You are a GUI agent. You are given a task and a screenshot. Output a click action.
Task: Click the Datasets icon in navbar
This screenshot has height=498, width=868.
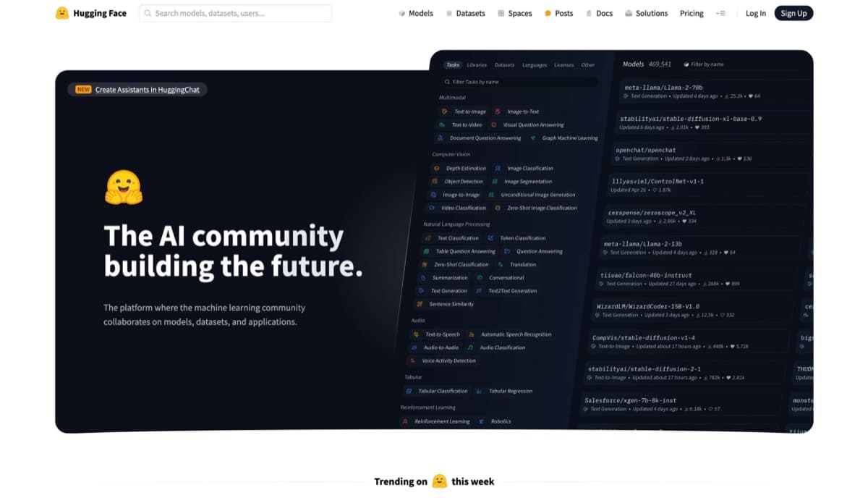click(x=449, y=14)
